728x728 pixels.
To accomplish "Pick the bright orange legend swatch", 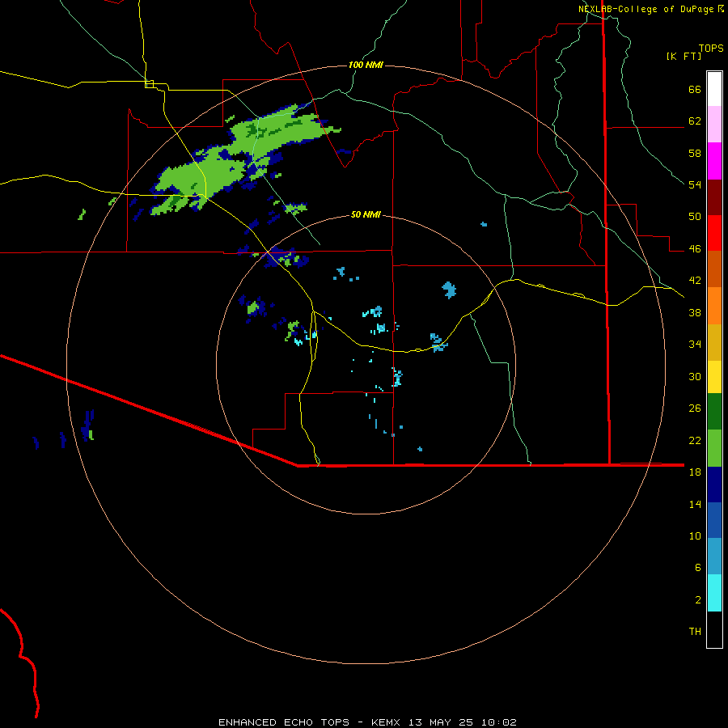I will [714, 306].
